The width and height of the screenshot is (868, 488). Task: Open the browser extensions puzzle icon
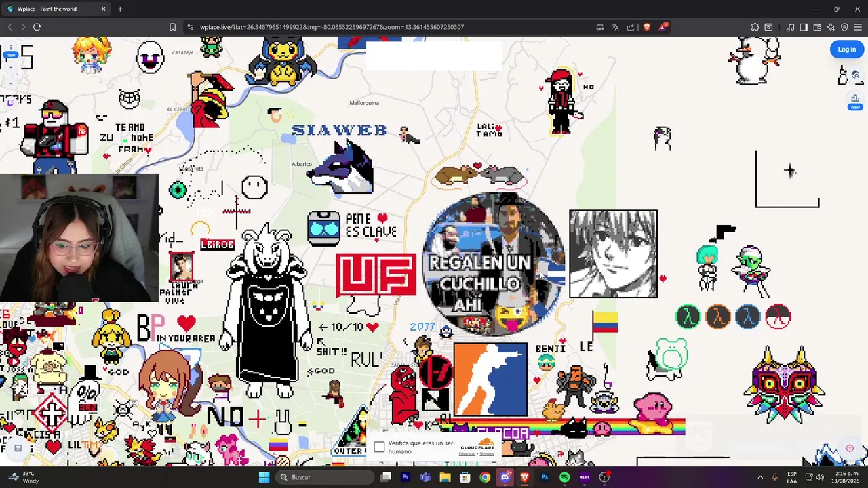[755, 27]
